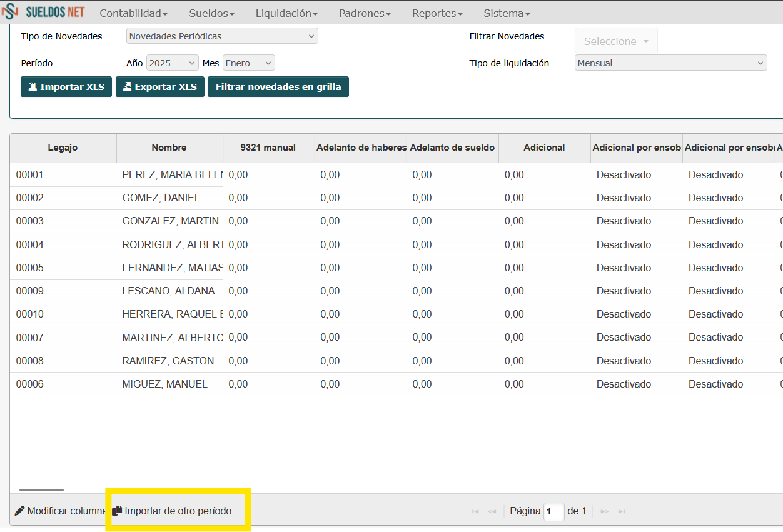The height and width of the screenshot is (532, 783).
Task: Click the name FERNANDEZ, MATIAS
Action: tap(172, 268)
